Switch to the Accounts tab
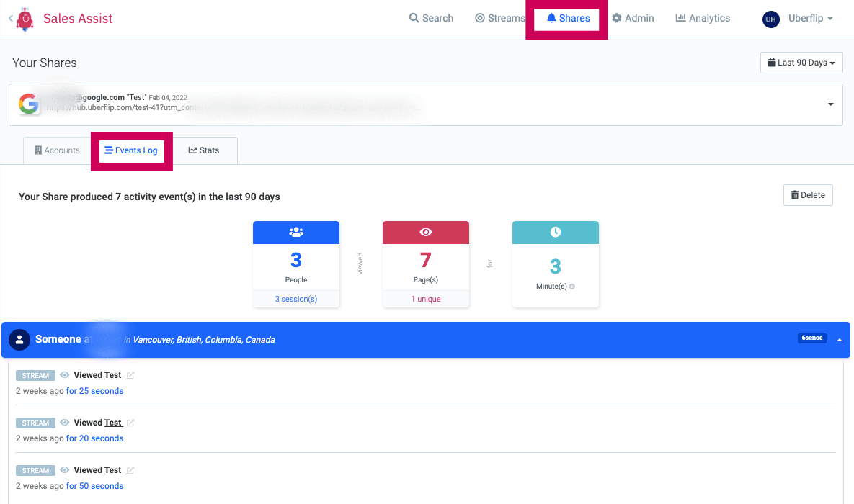 point(57,150)
